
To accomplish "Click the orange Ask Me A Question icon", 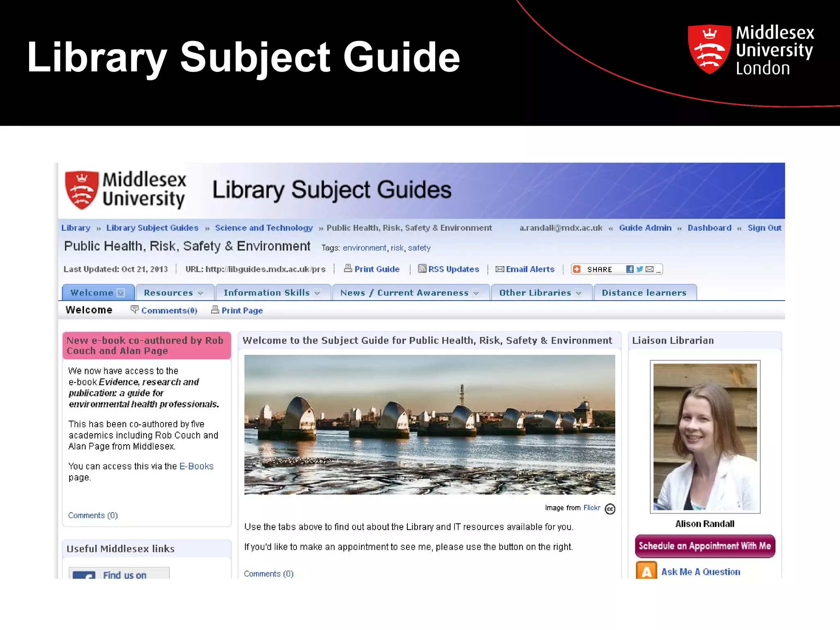I will coord(646,571).
